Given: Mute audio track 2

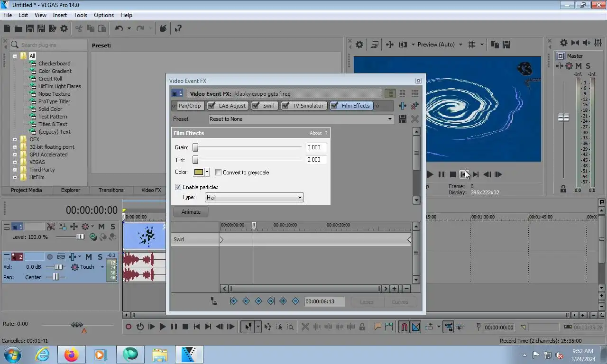Looking at the screenshot, I should (89, 257).
